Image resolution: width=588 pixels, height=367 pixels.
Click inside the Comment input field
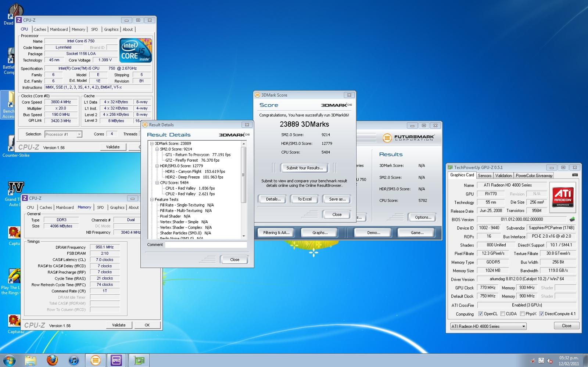click(x=206, y=245)
